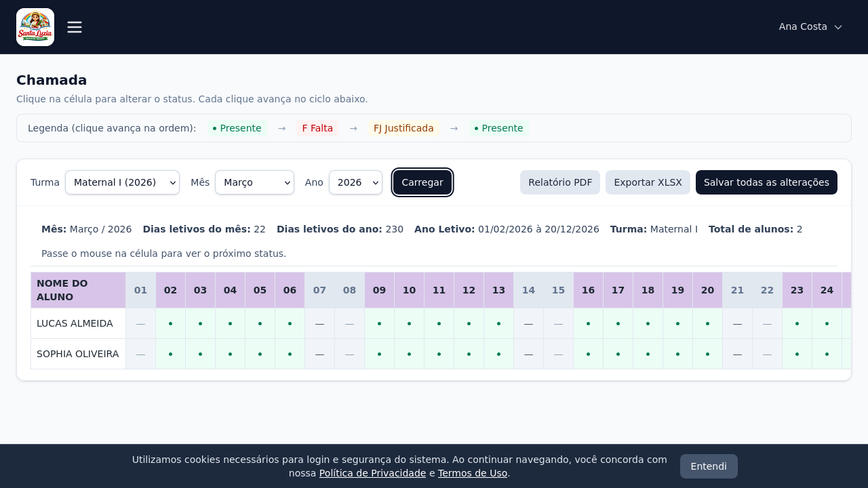Save with Salvar todas as alterações
The height and width of the screenshot is (488, 868).
pos(766,182)
